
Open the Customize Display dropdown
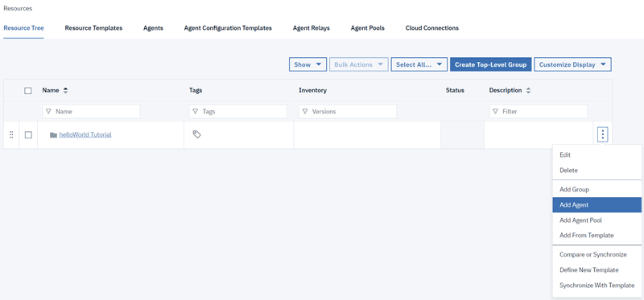572,64
